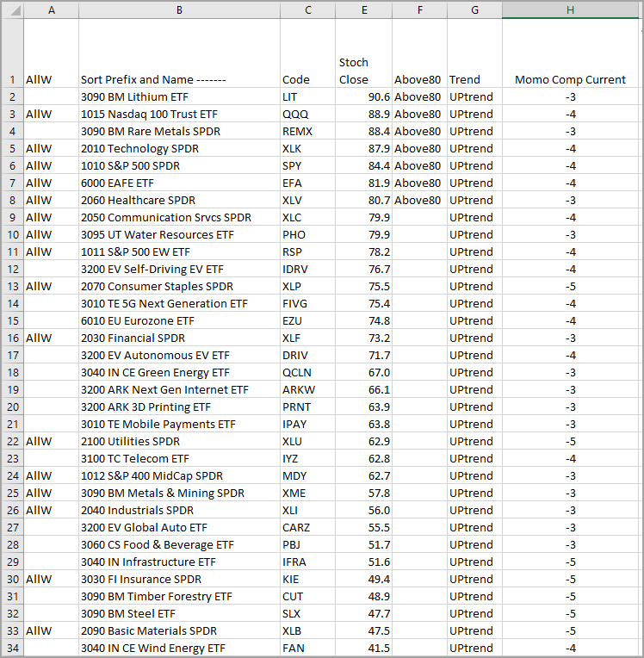
Task: Select row 1 header
Action: (x=13, y=53)
